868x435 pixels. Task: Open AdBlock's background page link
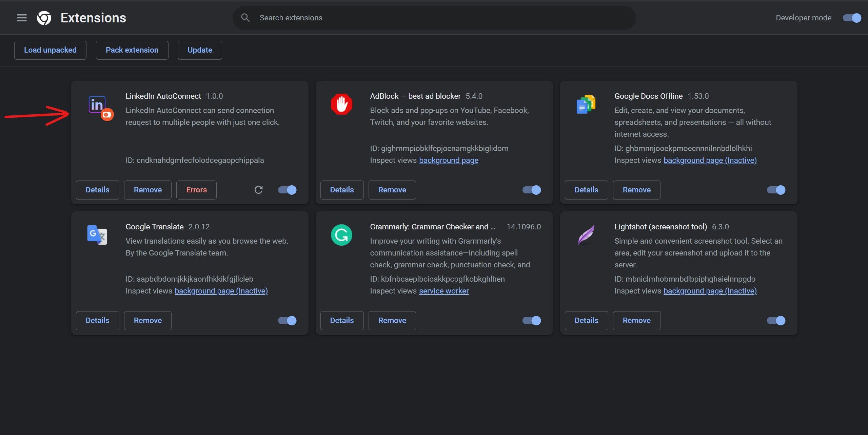449,160
